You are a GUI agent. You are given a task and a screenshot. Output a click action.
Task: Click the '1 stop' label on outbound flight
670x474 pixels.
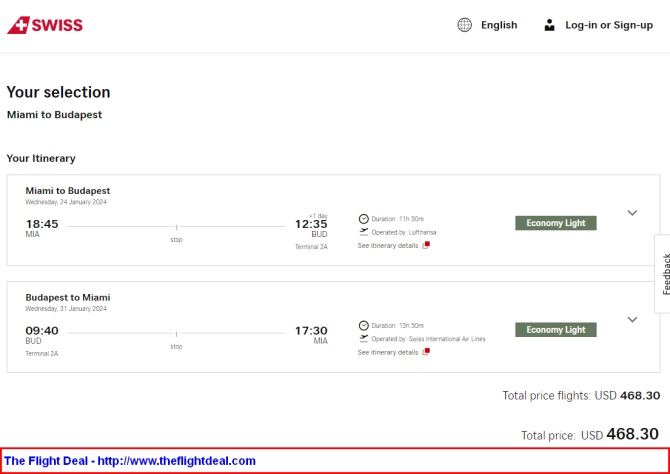(x=176, y=234)
